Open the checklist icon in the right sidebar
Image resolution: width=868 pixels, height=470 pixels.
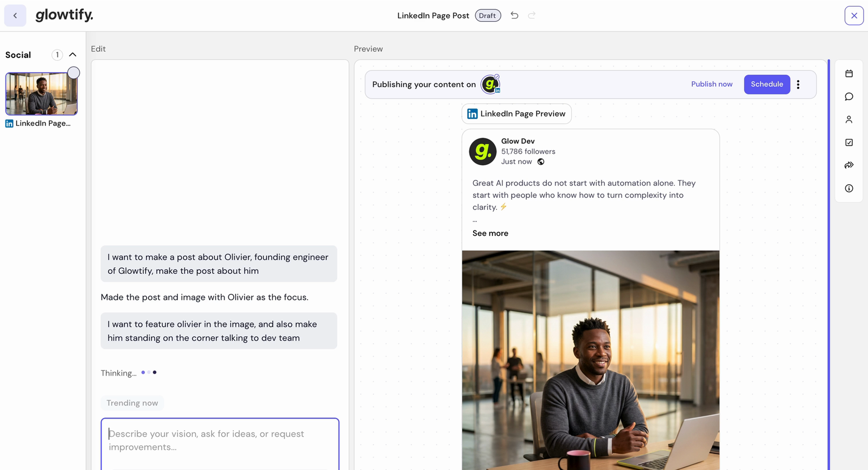pyautogui.click(x=849, y=143)
